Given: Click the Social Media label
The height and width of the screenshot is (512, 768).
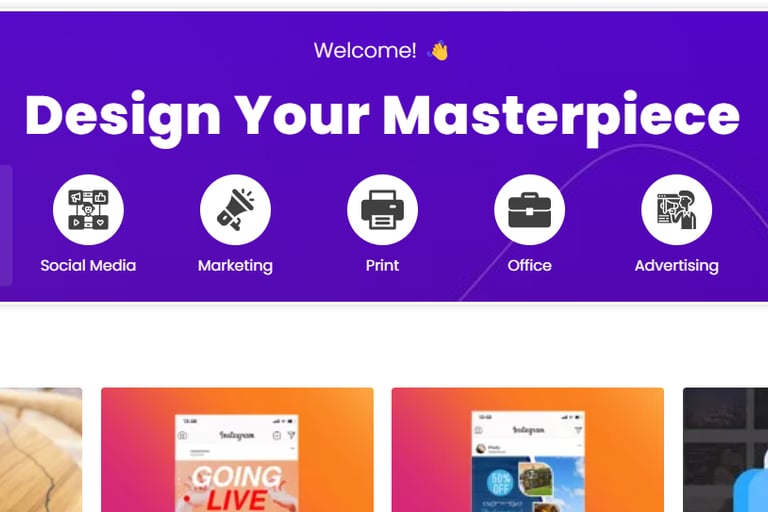Looking at the screenshot, I should tap(88, 266).
